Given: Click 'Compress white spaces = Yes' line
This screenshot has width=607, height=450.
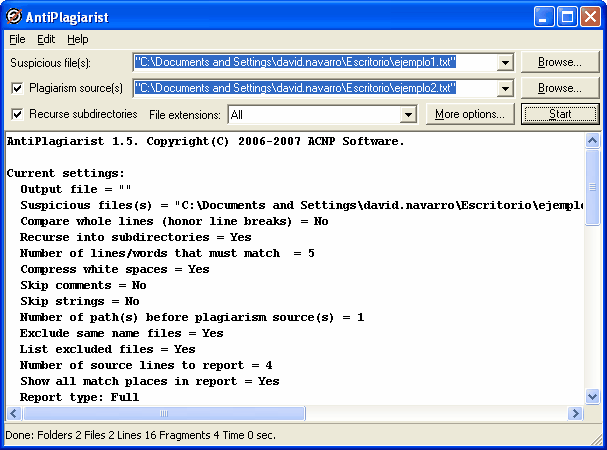Looking at the screenshot, I should tap(115, 269).
